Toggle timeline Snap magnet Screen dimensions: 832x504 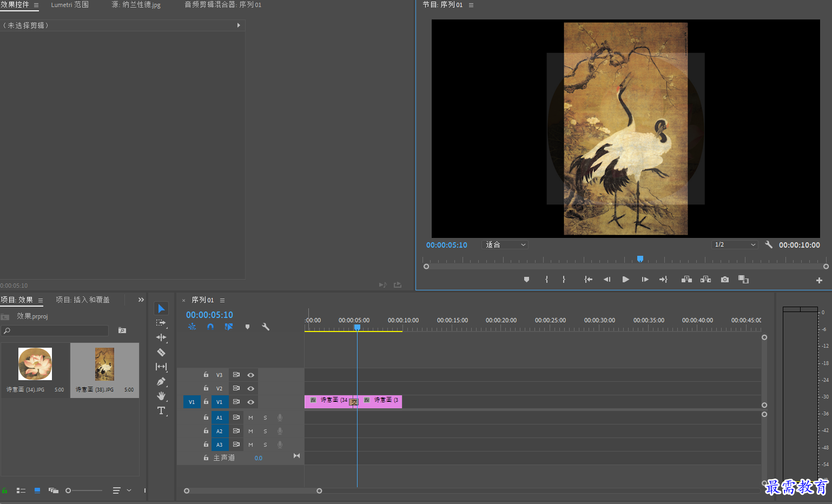click(210, 327)
